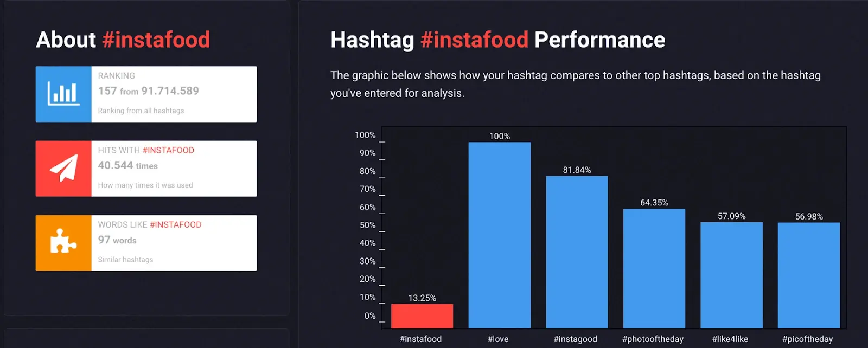Screen dimensions: 868x348
Task: Click the #love axis label
Action: point(499,339)
